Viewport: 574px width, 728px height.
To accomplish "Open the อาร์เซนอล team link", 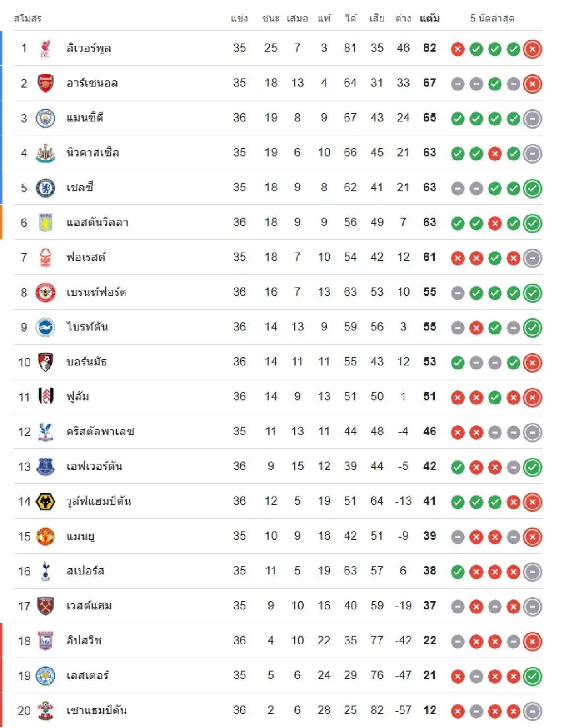I will click(92, 83).
